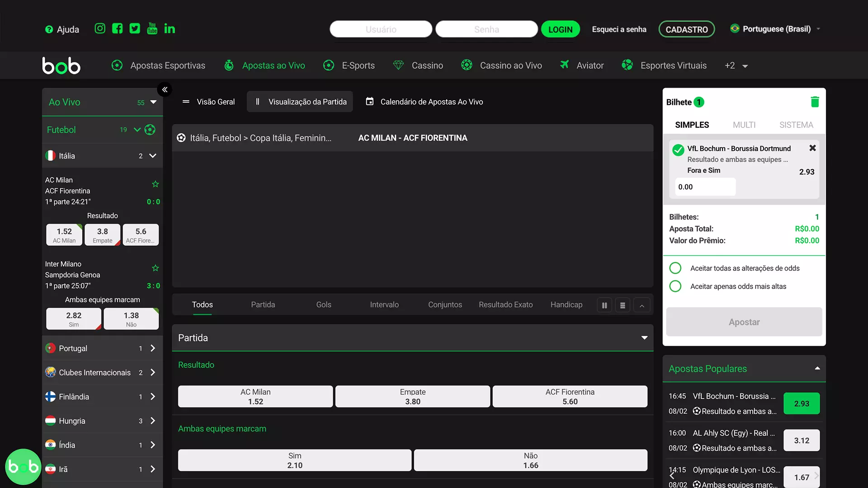
Task: Select AC Milan 1.52 odds in Resultado market
Action: point(255,396)
